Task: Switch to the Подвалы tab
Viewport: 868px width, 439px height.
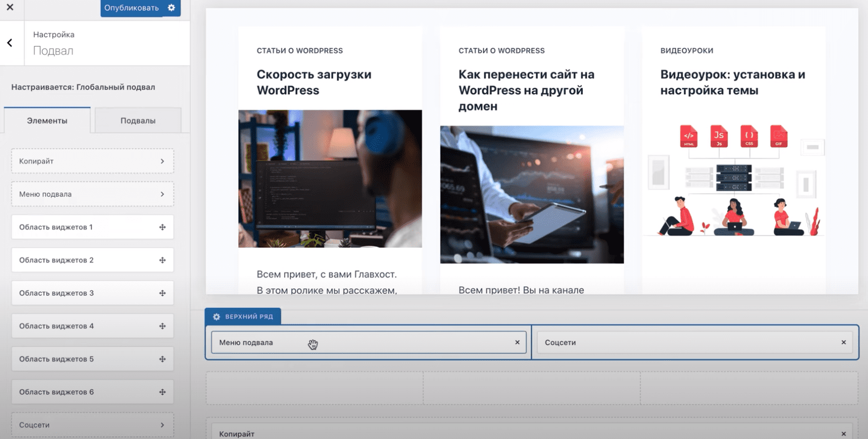Action: (x=138, y=121)
